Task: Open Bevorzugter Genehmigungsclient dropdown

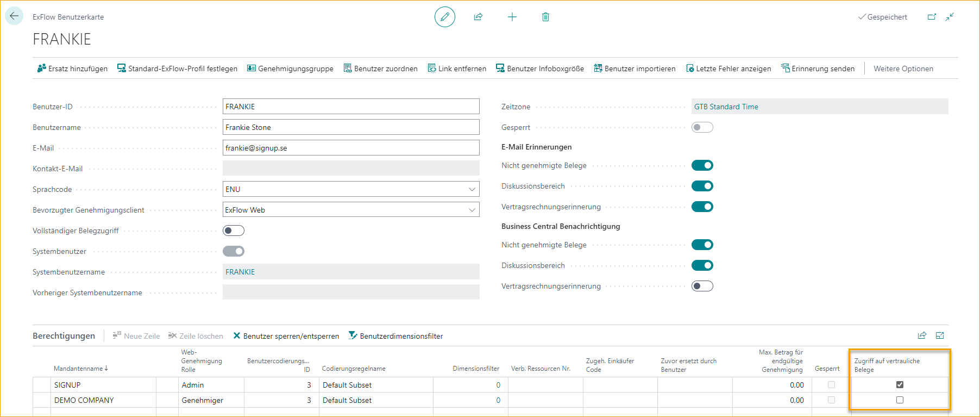Action: 472,210
